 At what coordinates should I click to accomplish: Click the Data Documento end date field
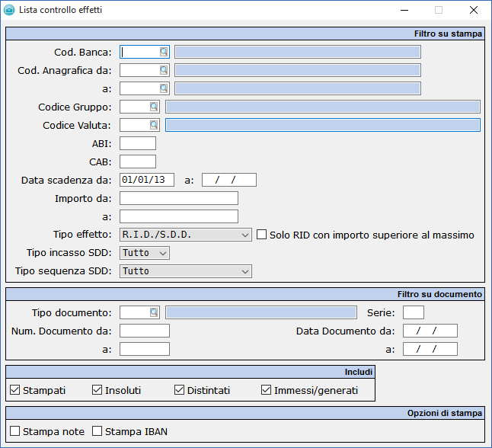point(430,349)
